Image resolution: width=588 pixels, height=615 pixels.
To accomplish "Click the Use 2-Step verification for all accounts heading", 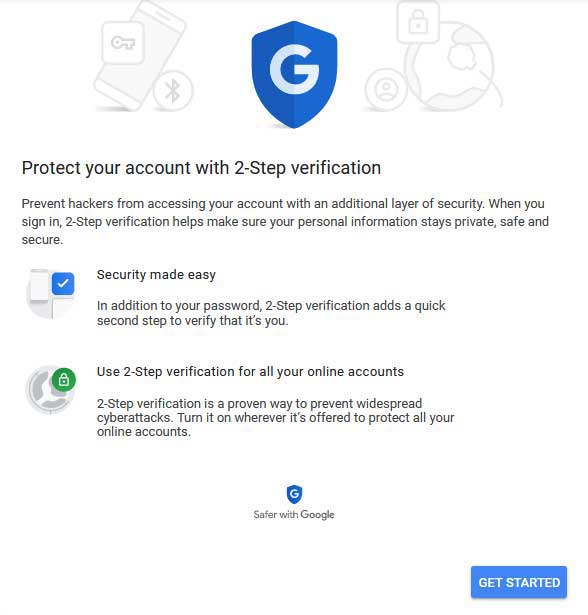I will coord(250,371).
